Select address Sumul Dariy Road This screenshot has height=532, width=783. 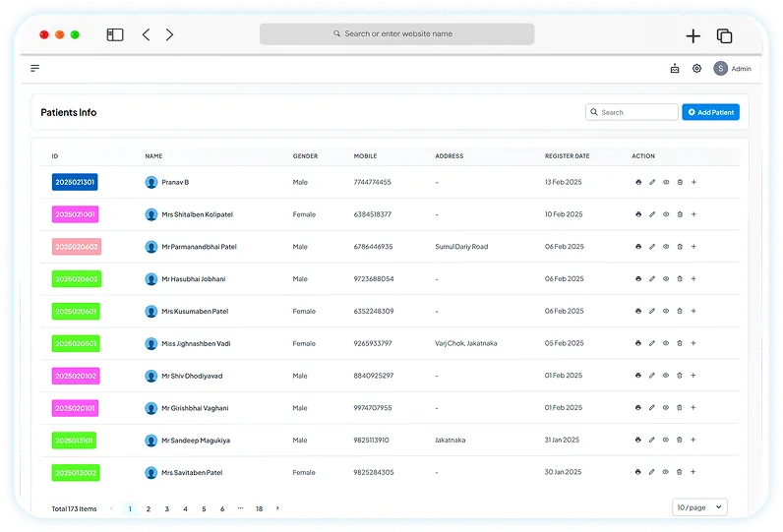[x=461, y=247]
